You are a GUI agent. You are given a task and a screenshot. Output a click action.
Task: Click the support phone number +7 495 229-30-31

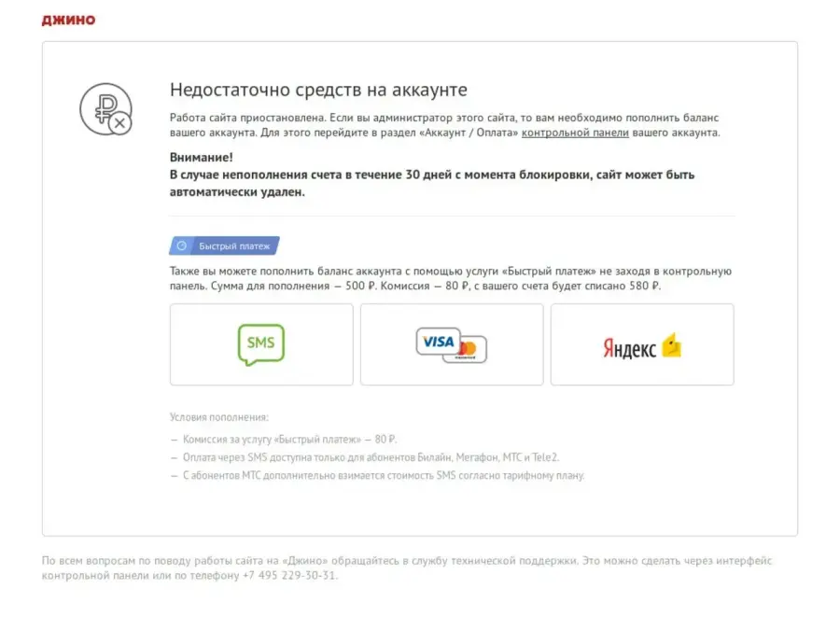[289, 576]
